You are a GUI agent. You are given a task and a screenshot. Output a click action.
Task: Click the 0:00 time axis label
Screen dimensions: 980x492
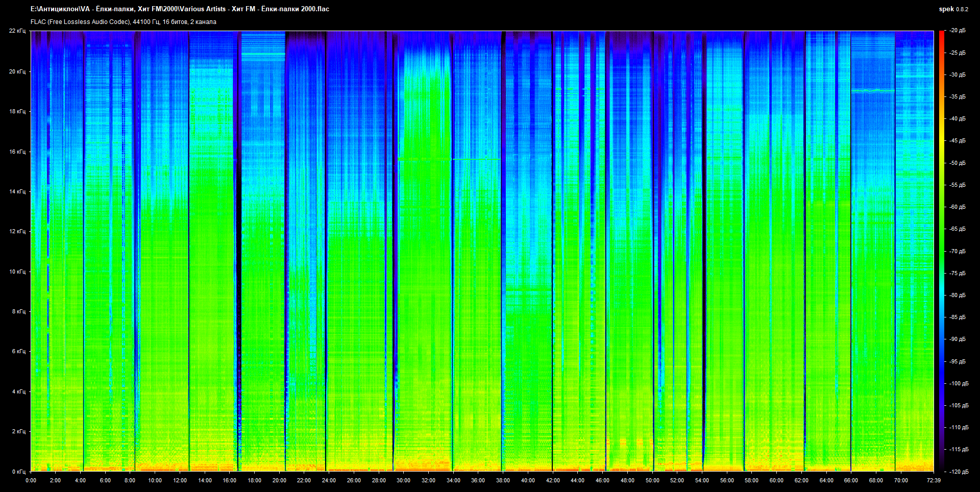[31, 480]
